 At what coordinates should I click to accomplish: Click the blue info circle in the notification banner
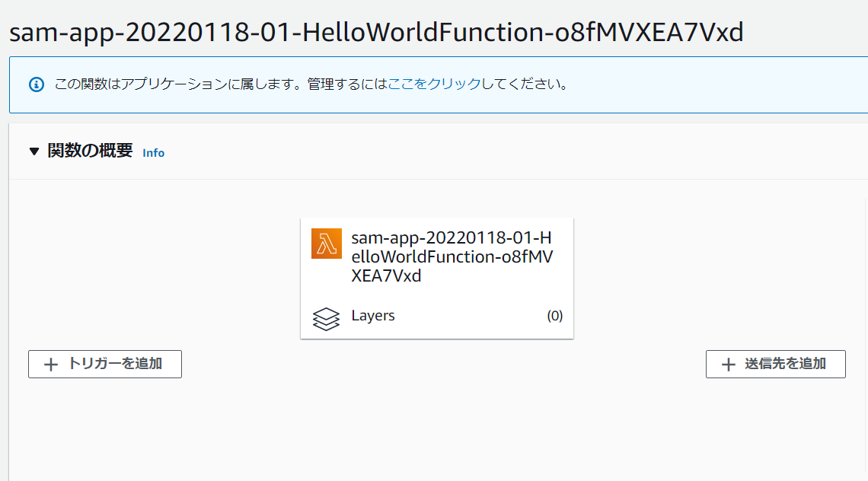pos(37,84)
